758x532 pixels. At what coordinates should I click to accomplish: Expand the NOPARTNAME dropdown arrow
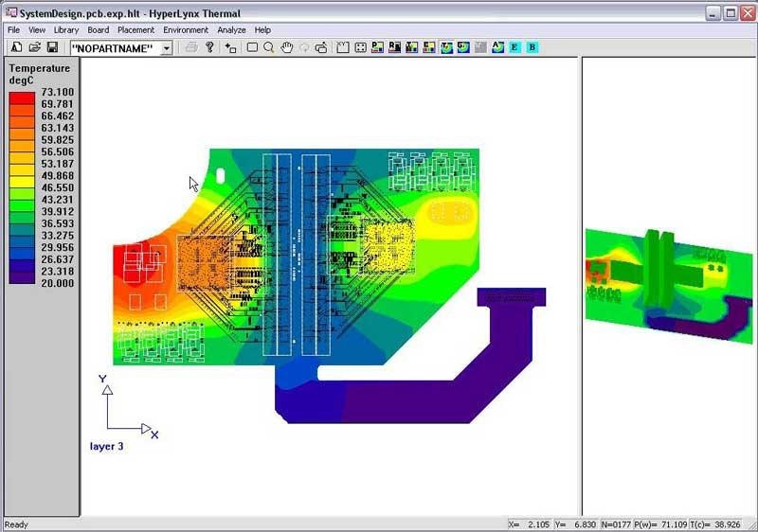tap(167, 48)
